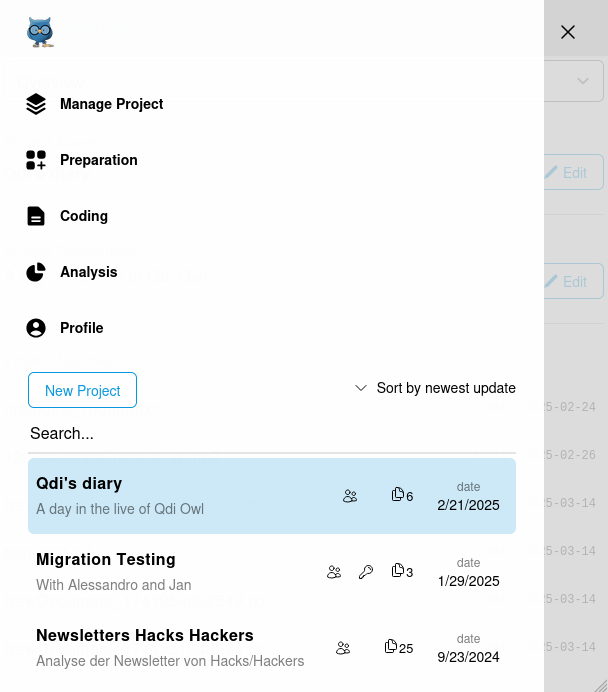Open the Migration Testing project
Image resolution: width=608 pixels, height=692 pixels.
click(x=106, y=560)
